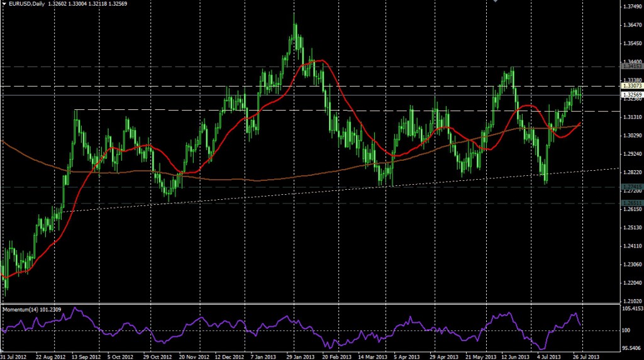Click the 1.27415 price level label
Viewport: 644px width, 360px height.
(631, 187)
